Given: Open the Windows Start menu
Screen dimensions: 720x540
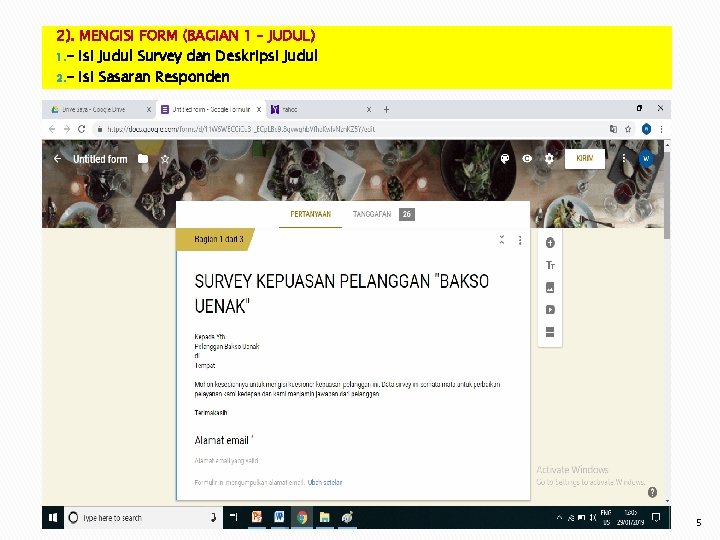Looking at the screenshot, I should pyautogui.click(x=53, y=518).
